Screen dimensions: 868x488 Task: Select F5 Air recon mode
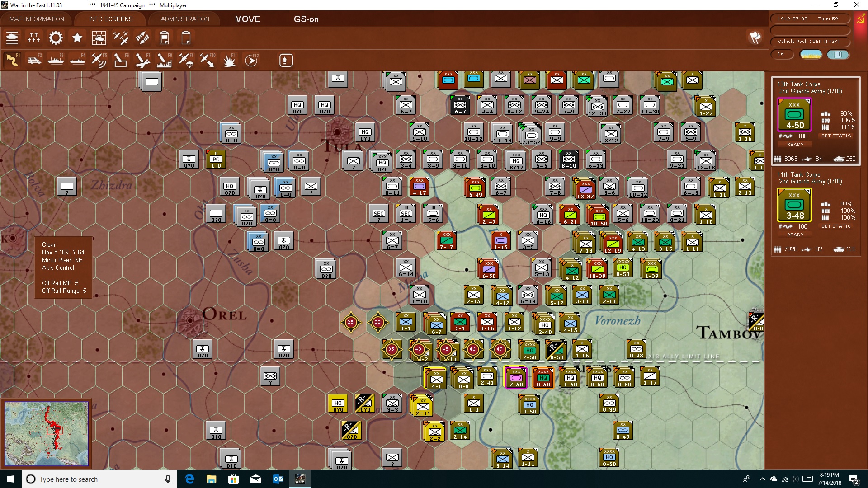point(99,60)
